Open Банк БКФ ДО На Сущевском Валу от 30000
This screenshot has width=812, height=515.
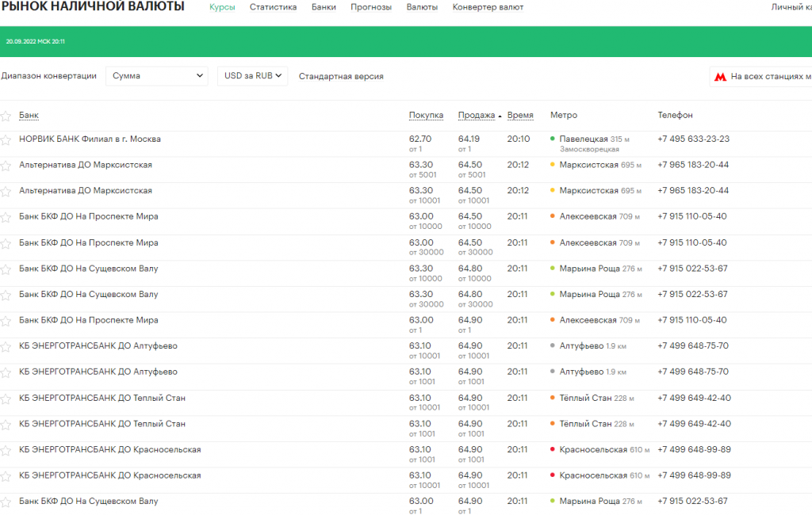point(89,294)
